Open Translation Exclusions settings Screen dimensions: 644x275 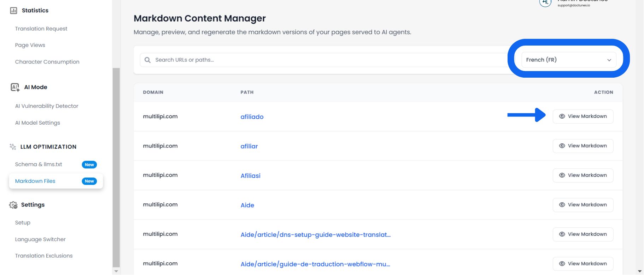[x=44, y=256]
